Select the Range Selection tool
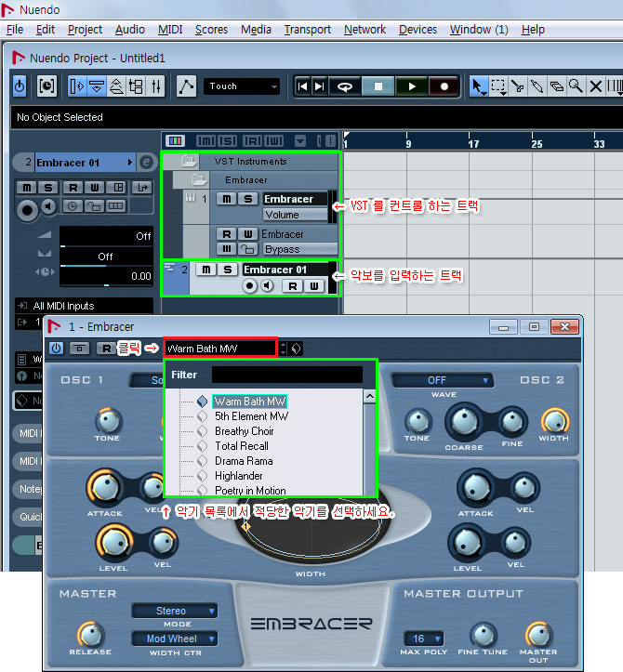Screen dimensions: 623x672 click(498, 86)
